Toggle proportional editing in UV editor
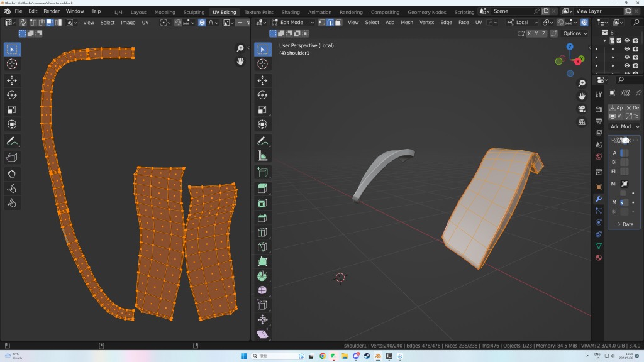 click(202, 23)
